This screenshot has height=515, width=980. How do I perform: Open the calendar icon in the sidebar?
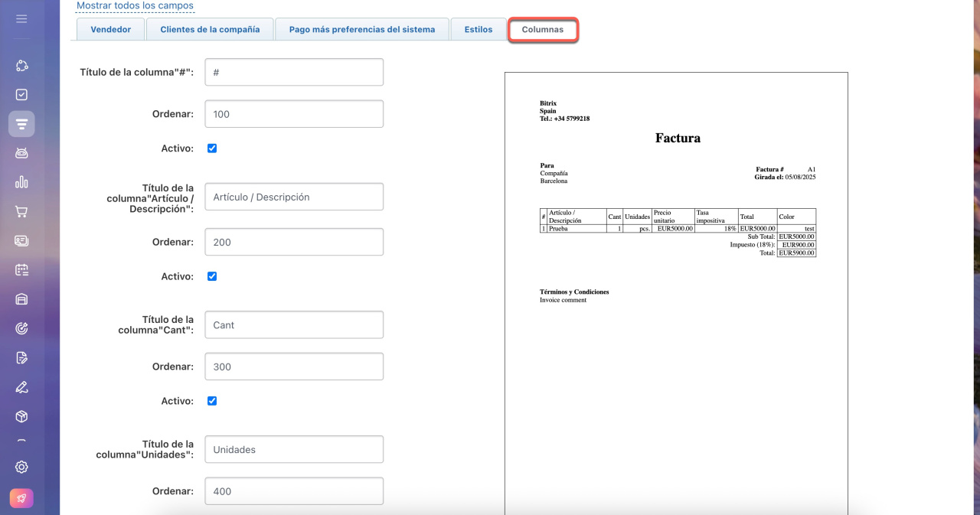click(x=21, y=269)
